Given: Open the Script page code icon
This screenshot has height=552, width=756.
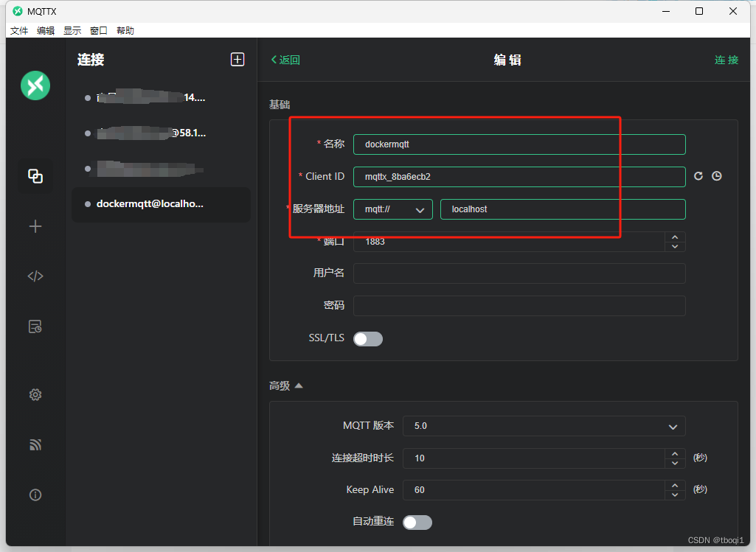Looking at the screenshot, I should pos(35,276).
